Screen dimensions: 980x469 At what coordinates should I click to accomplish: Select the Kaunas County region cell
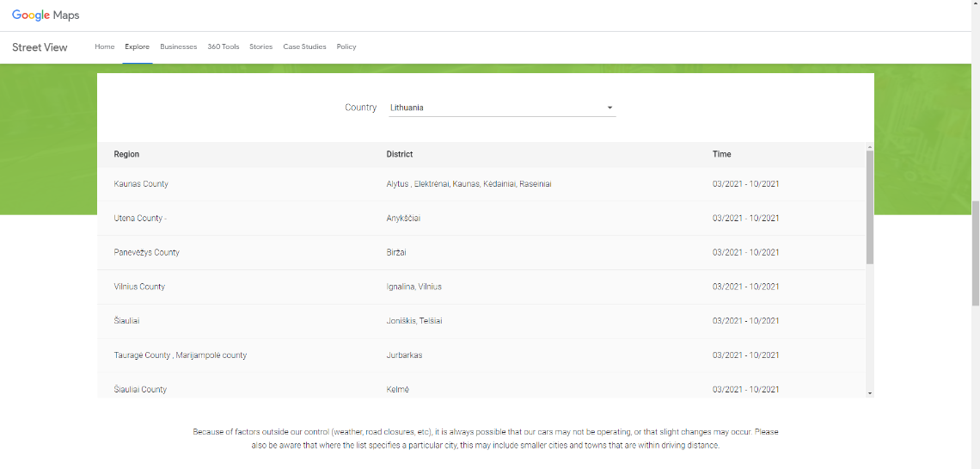(141, 184)
